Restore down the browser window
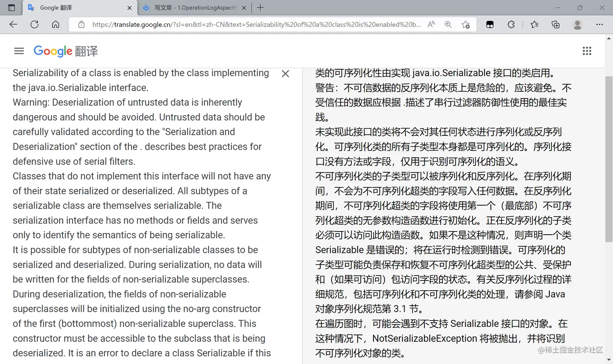This screenshot has height=364, width=613. coord(580,8)
